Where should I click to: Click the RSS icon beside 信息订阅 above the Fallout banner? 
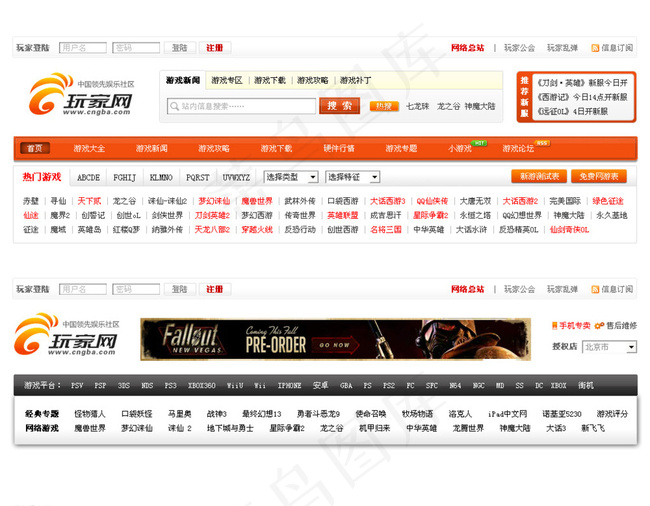(x=595, y=289)
